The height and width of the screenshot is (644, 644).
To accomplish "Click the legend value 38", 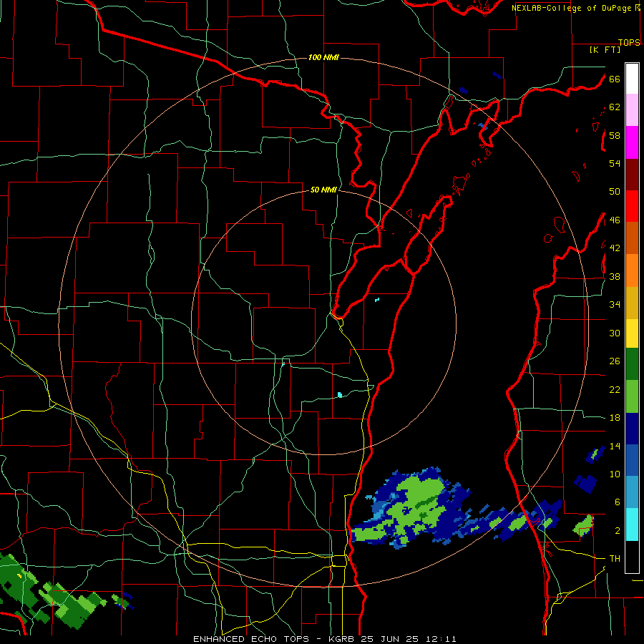I will coord(615,276).
